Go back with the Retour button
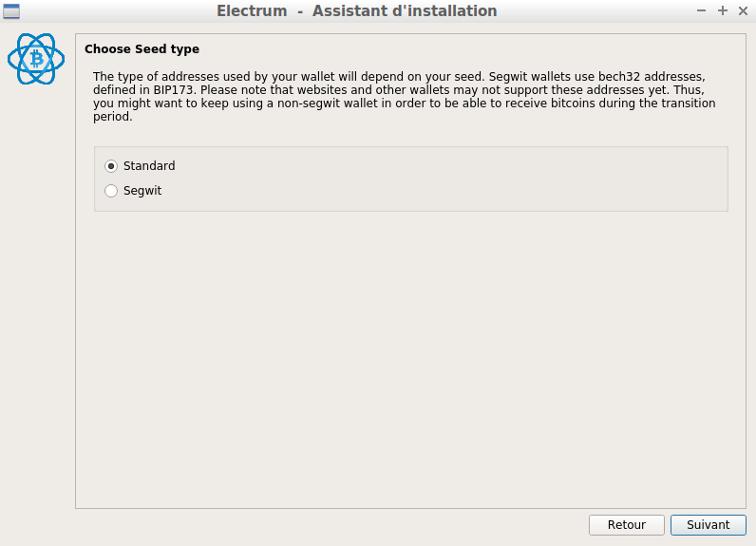Image resolution: width=756 pixels, height=546 pixels. click(x=626, y=525)
